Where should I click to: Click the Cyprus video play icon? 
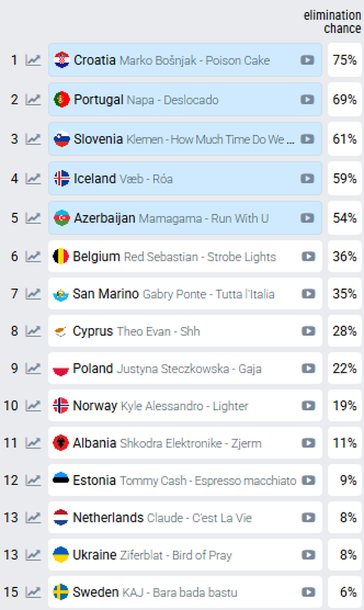pos(308,331)
